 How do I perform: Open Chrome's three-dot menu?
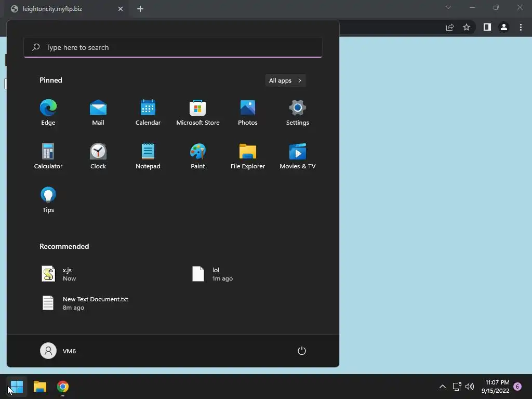[521, 27]
